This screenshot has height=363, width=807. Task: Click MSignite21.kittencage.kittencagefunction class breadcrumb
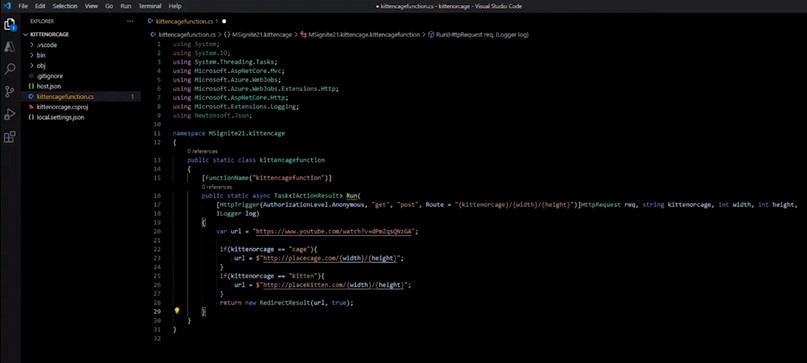tap(364, 34)
